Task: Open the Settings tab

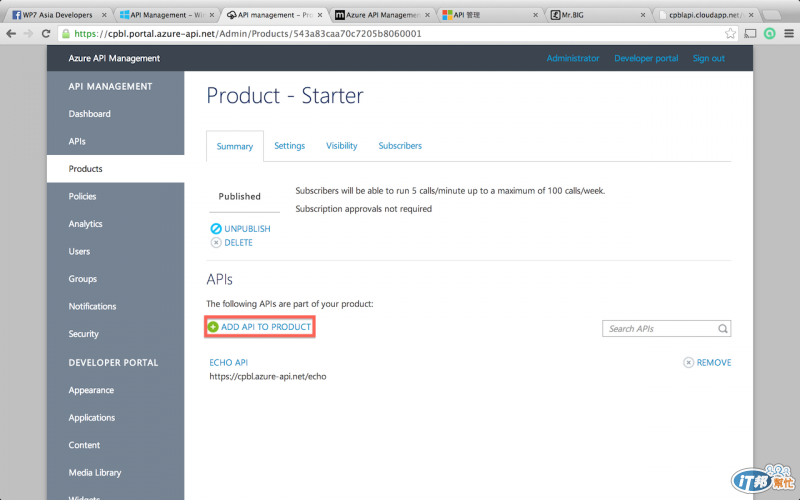Action: [289, 146]
